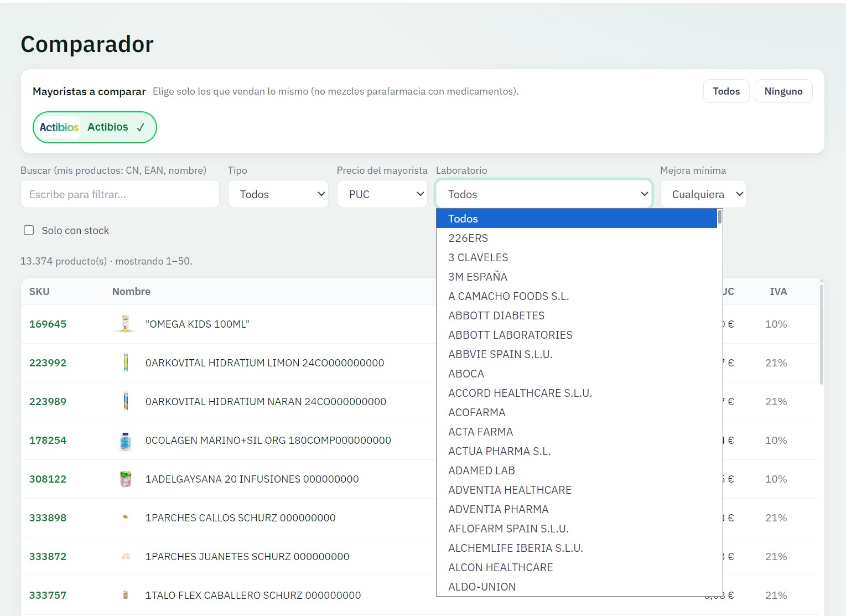This screenshot has height=616, width=846.
Task: Pick ADVENTIA PHARMA from the list
Action: (x=577, y=509)
